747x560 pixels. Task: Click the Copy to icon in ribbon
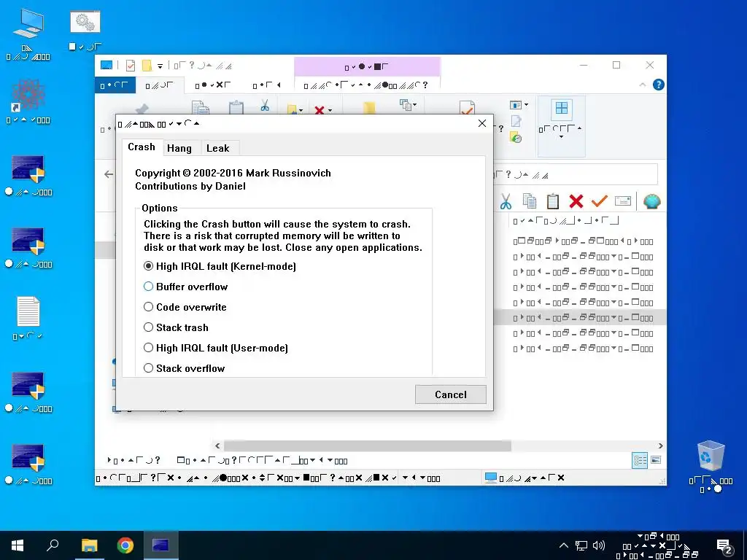(406, 105)
